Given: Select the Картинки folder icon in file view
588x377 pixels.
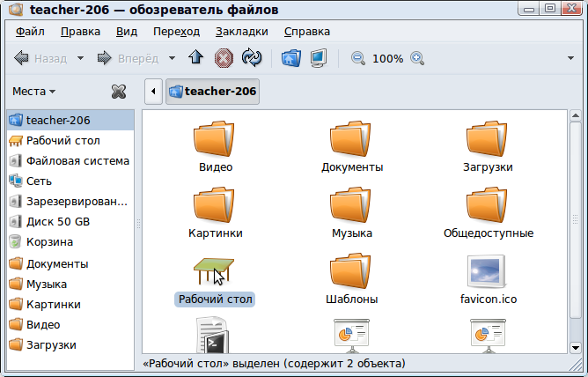Looking at the screenshot, I should tap(214, 205).
